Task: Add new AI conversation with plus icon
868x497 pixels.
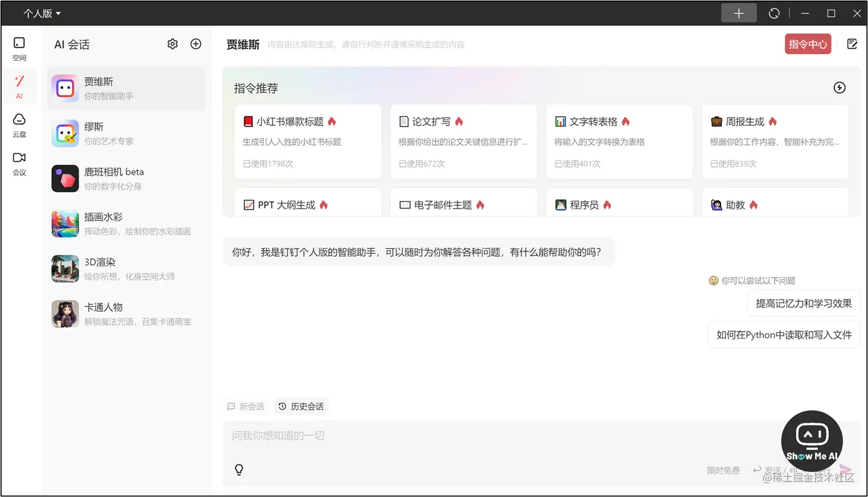Action: tap(196, 44)
